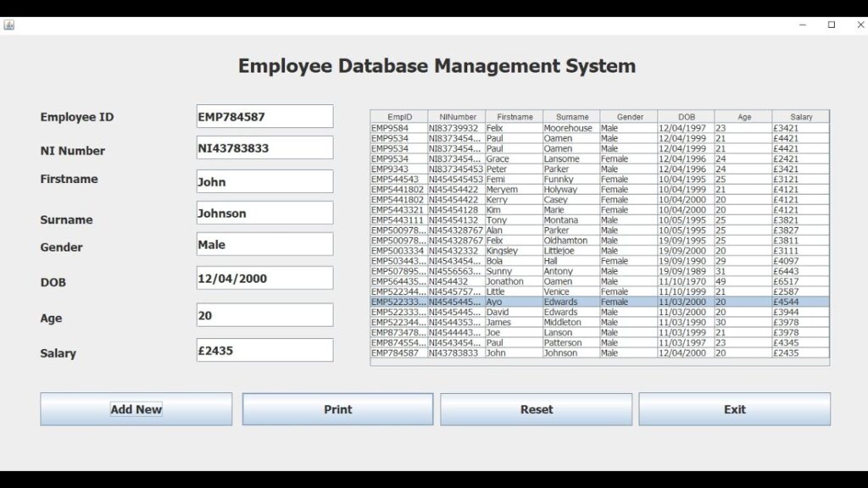The height and width of the screenshot is (488, 868).
Task: Select the Patterson surname cell
Action: [572, 342]
